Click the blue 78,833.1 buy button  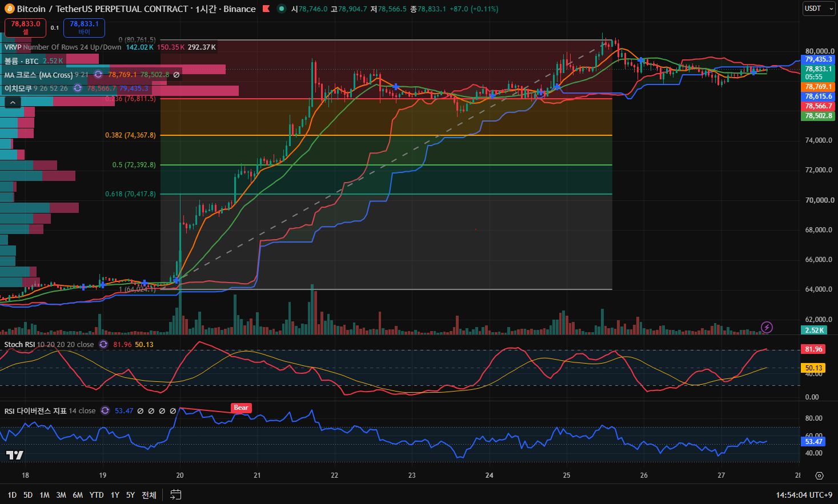[x=84, y=27]
